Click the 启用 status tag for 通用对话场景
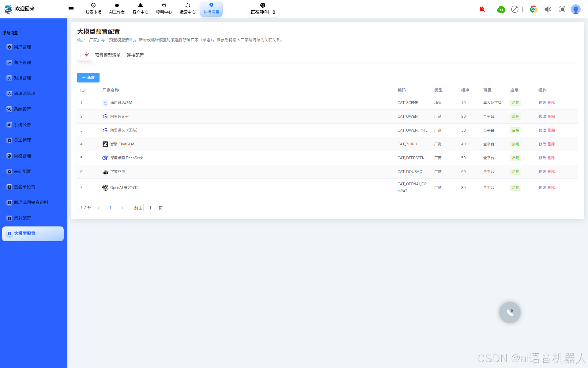This screenshot has height=368, width=588. click(516, 103)
